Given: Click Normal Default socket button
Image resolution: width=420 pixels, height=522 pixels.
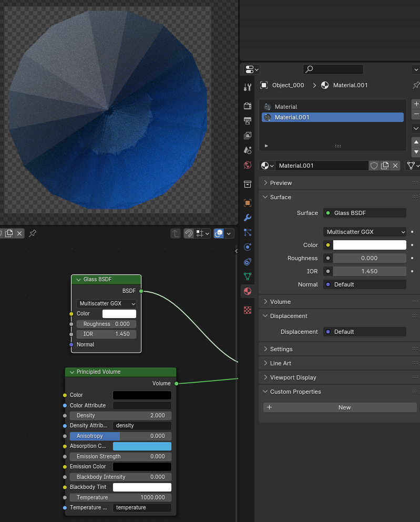Looking at the screenshot, I should pyautogui.click(x=365, y=284).
